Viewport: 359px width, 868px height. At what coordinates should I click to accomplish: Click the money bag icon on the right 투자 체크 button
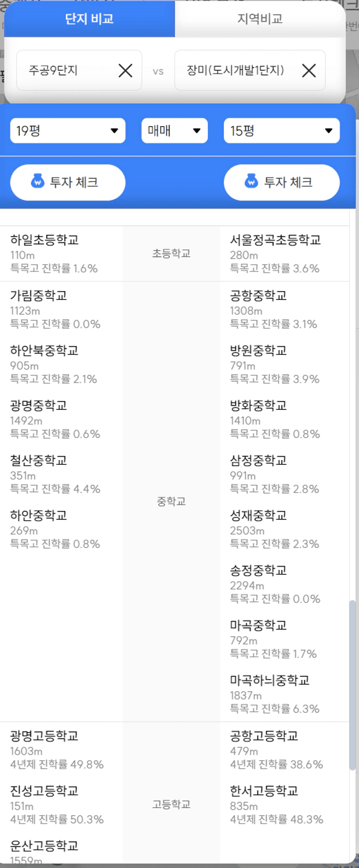pos(251,182)
